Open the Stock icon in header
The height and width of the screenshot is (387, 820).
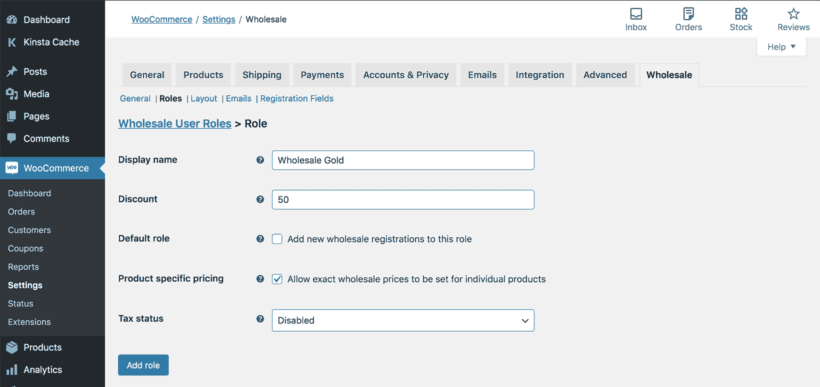click(x=741, y=14)
